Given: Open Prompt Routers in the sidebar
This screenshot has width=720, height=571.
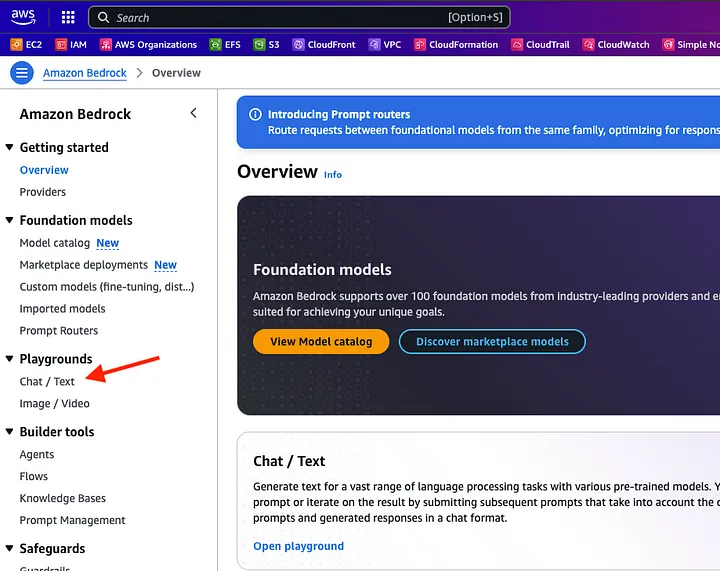Looking at the screenshot, I should point(59,331).
